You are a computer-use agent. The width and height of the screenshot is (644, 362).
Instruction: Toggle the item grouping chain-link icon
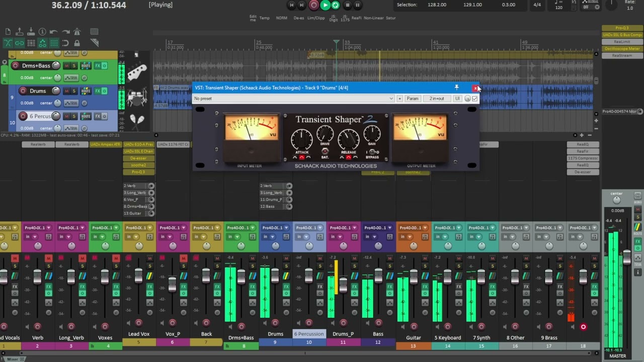click(x=19, y=43)
